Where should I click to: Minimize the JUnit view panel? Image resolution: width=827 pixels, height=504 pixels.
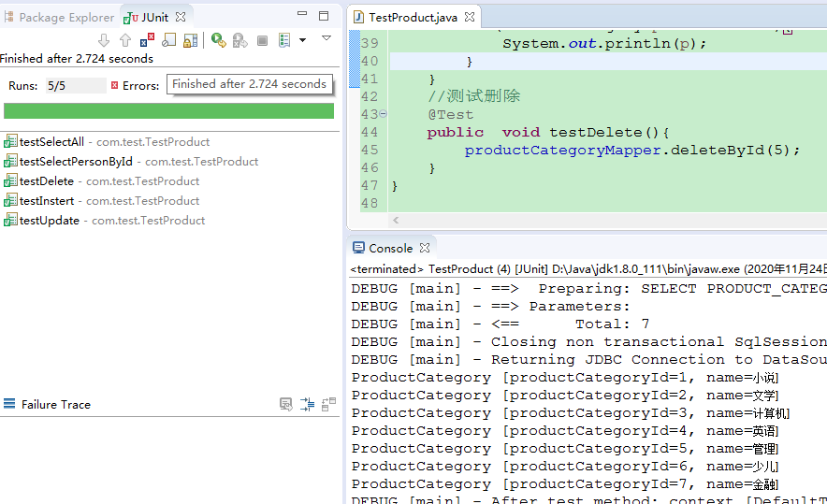pyautogui.click(x=302, y=14)
